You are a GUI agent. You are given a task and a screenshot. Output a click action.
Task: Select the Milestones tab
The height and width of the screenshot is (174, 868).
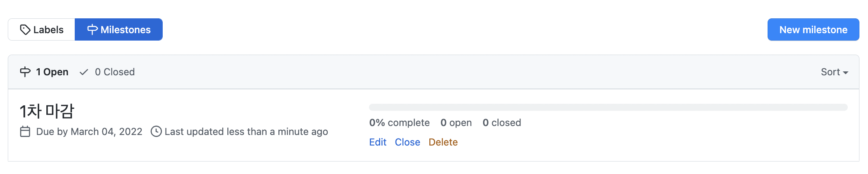pos(119,30)
